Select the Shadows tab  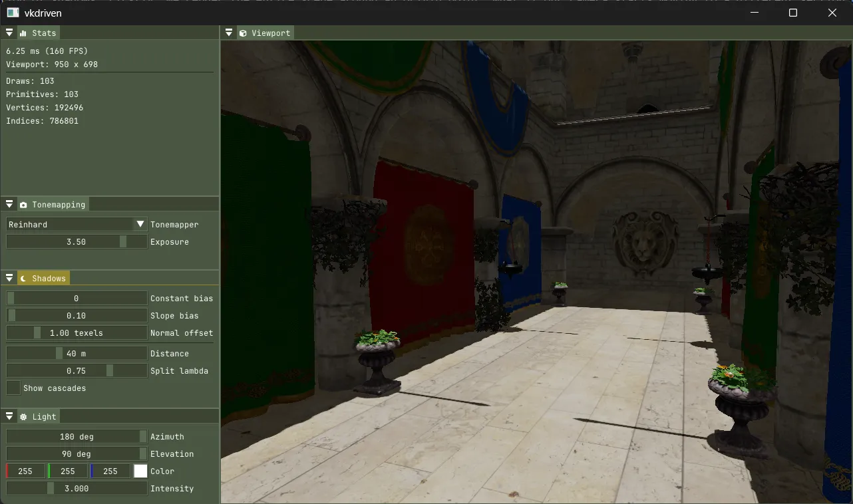pyautogui.click(x=43, y=278)
